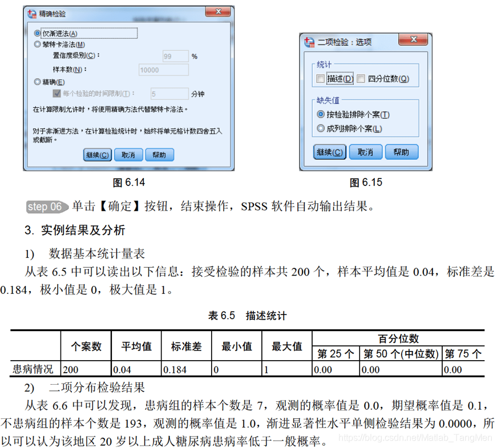This screenshot has width=497, height=448.
Task: Click the 精确检验 dialog title icon
Action: tap(32, 14)
